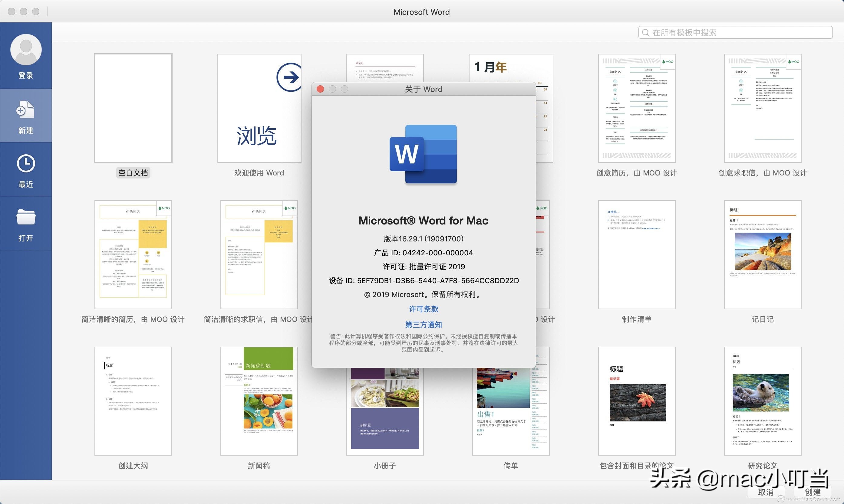Click the magnifier icon in template search

pos(645,33)
